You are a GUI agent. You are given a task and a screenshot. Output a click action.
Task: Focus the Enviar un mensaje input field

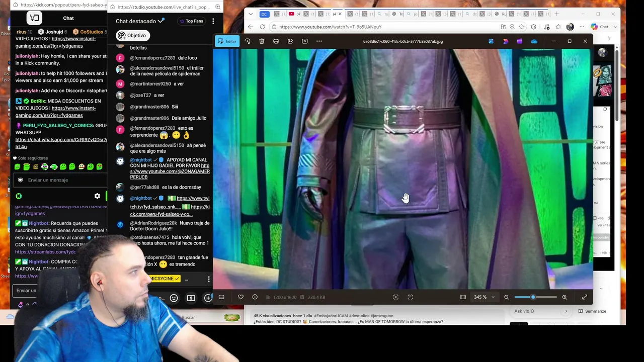tap(60, 180)
